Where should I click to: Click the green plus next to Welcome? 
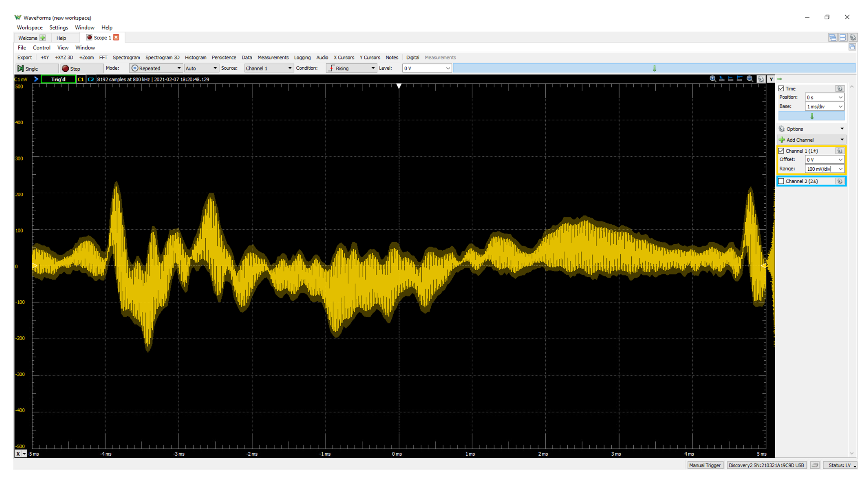pos(43,38)
